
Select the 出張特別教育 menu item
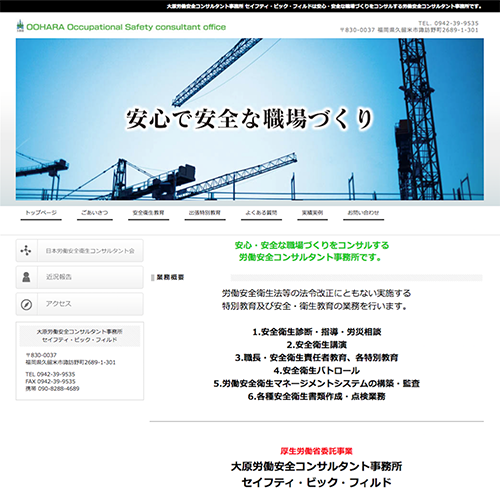tap(205, 213)
